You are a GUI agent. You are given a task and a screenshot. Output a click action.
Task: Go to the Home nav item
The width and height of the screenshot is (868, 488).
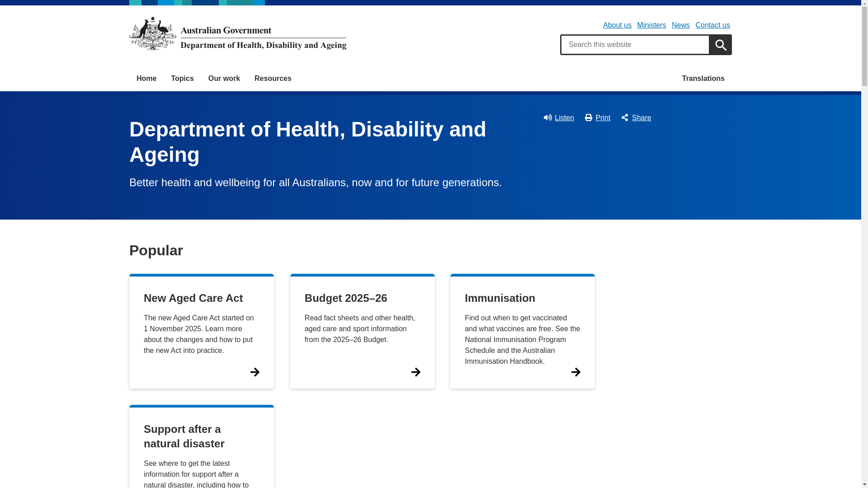tap(146, 79)
